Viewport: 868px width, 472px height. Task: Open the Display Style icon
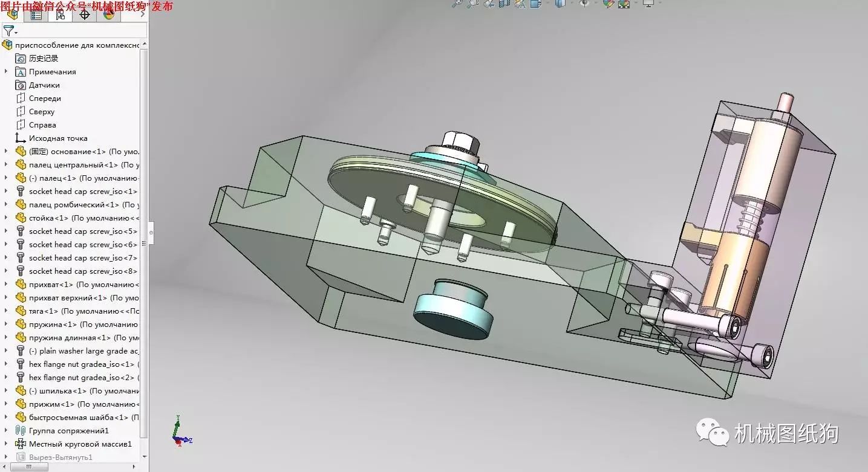tap(560, 4)
